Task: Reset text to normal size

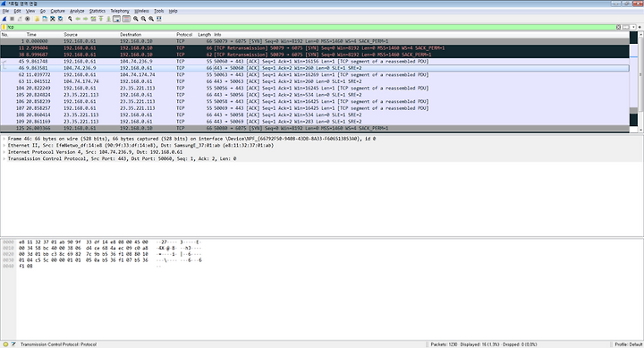Action: (151, 19)
